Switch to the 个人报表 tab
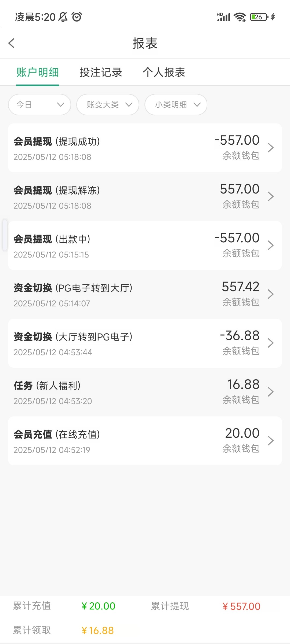The image size is (290, 644). 164,72
